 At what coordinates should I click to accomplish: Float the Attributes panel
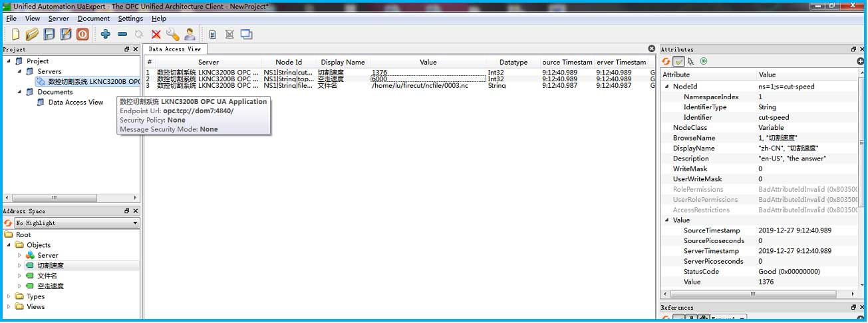tap(853, 49)
